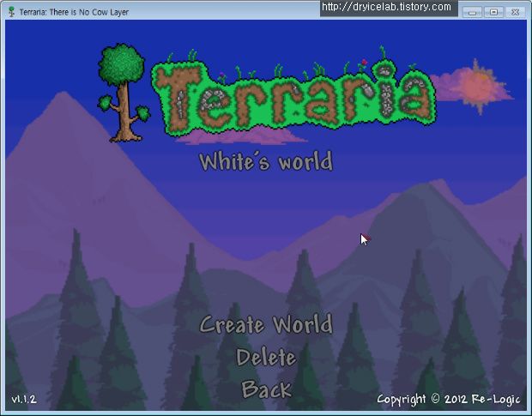Click the Copyright 2012 Re-Logic text
Viewport: 532px width, 416px height.
click(x=448, y=400)
